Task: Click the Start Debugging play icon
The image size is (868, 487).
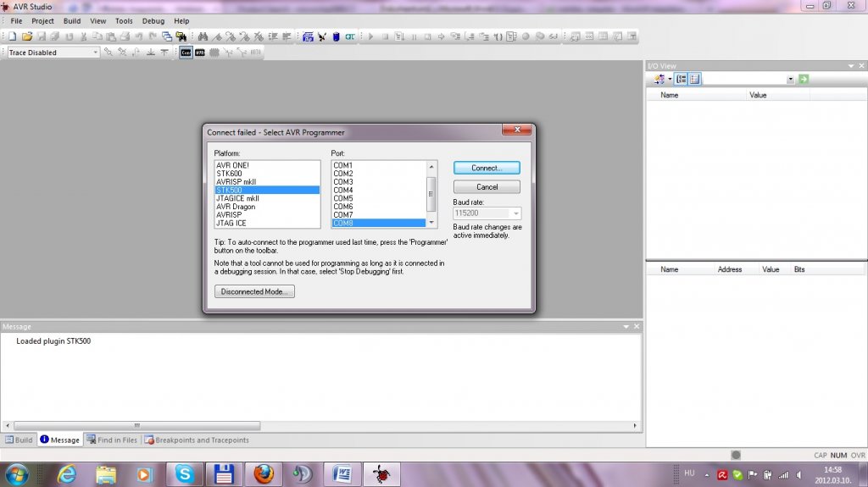Action: (370, 36)
